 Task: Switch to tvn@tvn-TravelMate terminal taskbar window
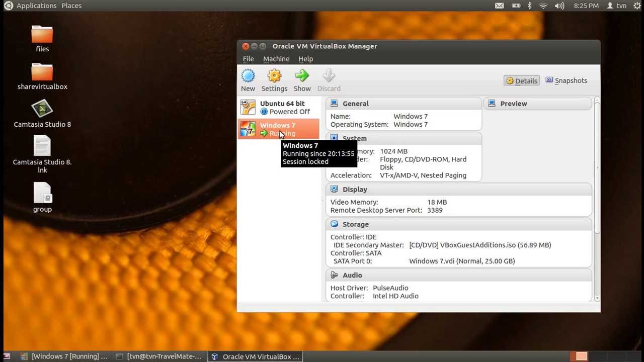[x=158, y=356]
